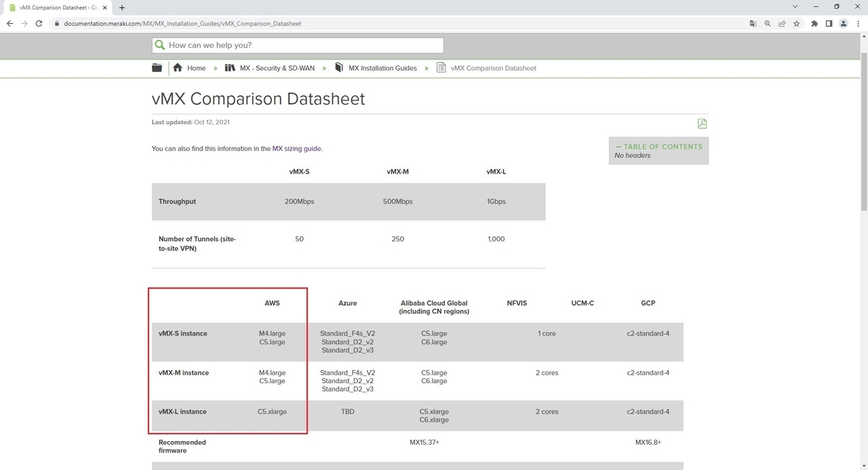Click the MX16.8+ firmware value
Screen dimensions: 868x470
[648, 443]
